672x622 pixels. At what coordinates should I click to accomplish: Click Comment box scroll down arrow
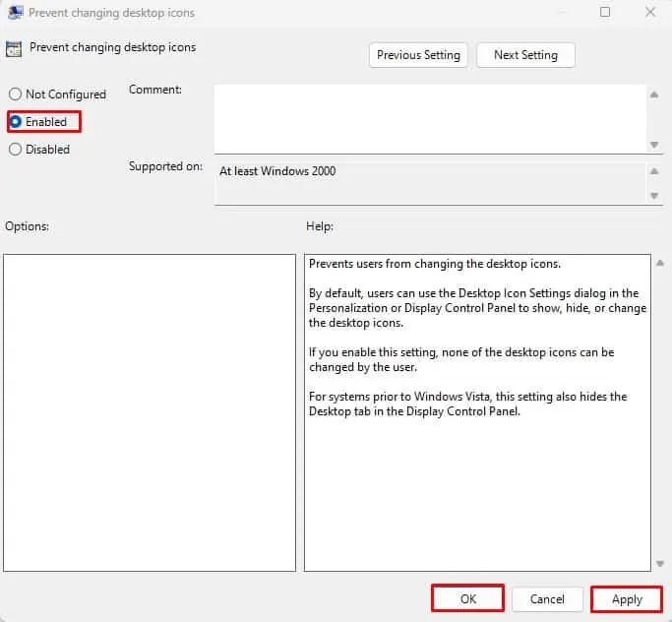pos(654,145)
